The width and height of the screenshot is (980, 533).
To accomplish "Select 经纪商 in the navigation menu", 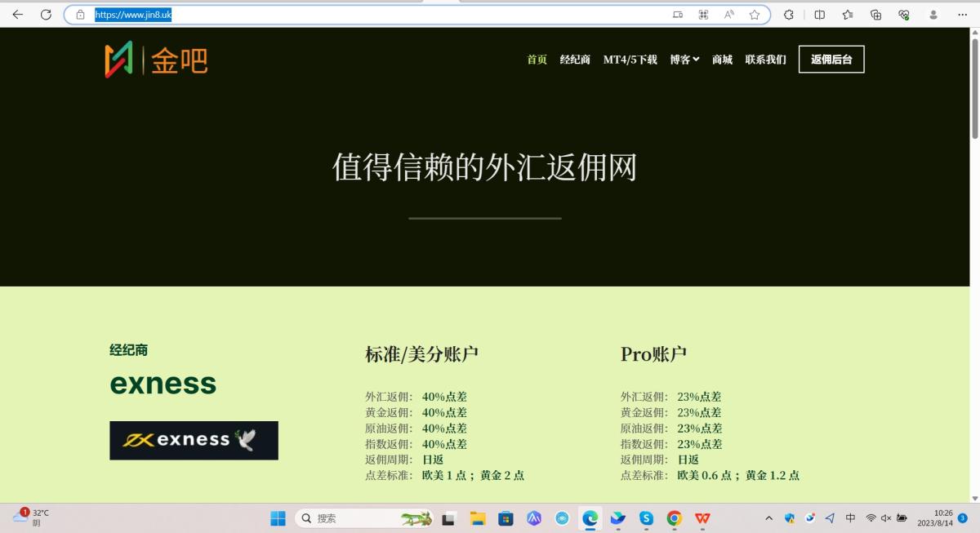I will coord(574,59).
